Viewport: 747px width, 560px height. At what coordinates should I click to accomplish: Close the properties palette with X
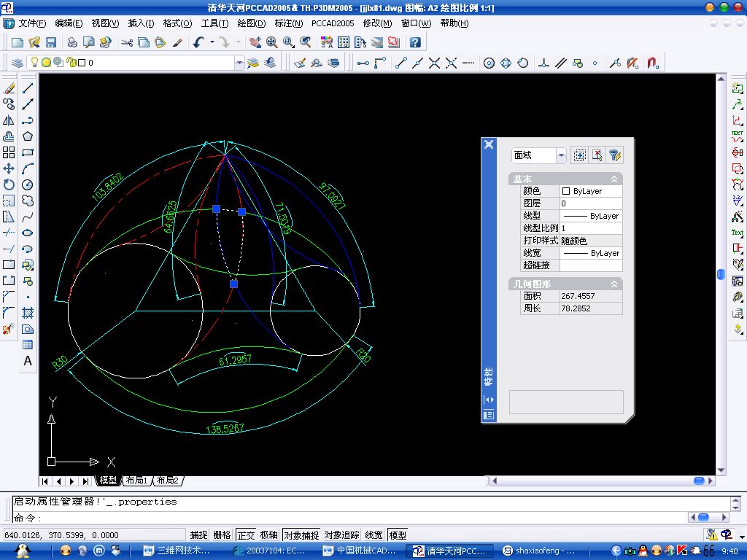pos(489,144)
